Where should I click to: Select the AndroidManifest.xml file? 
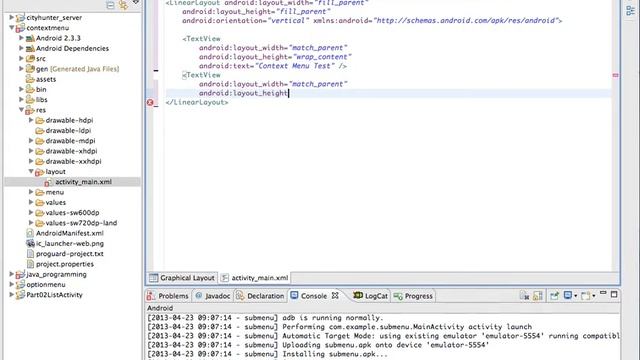[70, 233]
